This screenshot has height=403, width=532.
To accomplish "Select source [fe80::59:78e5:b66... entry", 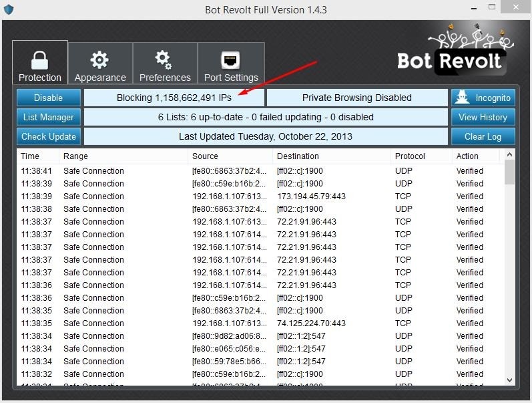I will (229, 361).
